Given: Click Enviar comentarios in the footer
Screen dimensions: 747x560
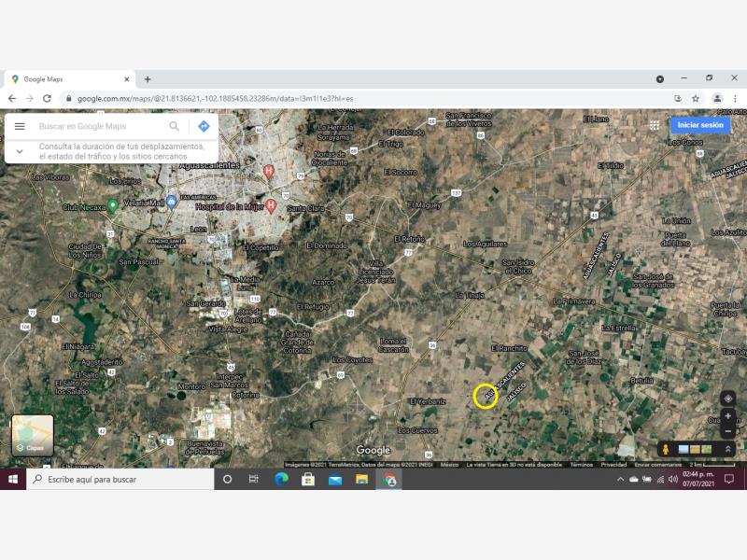Looking at the screenshot, I should (x=658, y=464).
